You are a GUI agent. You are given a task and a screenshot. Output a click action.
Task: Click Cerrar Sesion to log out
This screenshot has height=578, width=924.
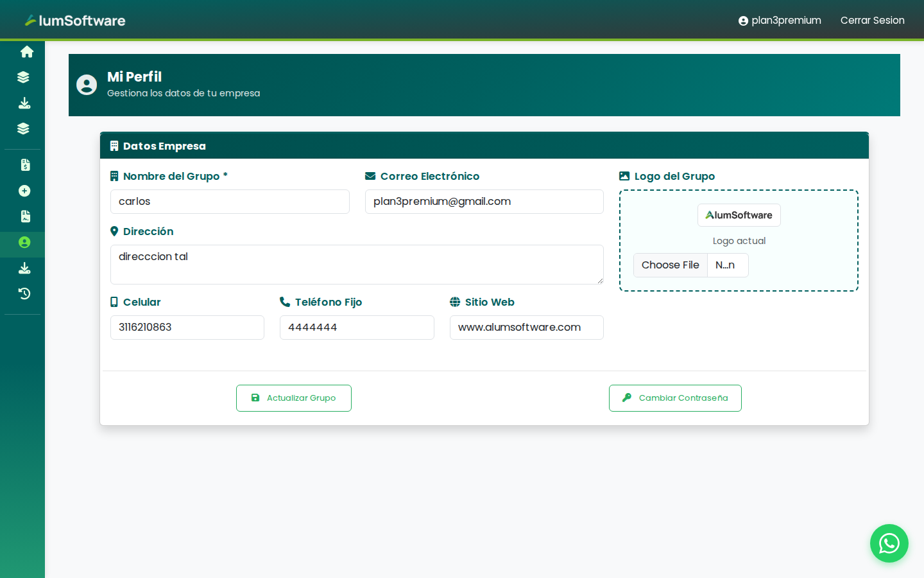point(872,21)
